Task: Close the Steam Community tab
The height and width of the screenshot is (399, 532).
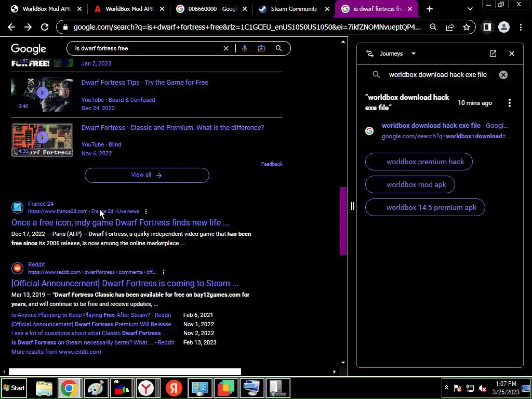Action: point(327,9)
